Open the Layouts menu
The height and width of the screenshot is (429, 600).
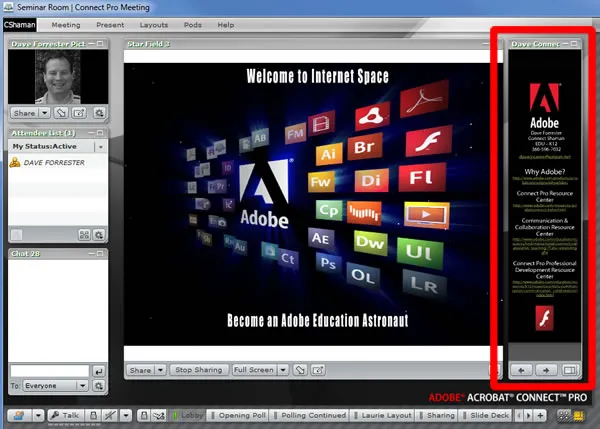(154, 25)
